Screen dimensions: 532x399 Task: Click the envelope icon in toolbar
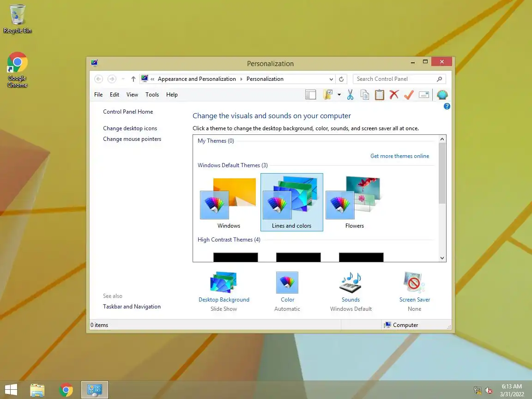click(424, 95)
